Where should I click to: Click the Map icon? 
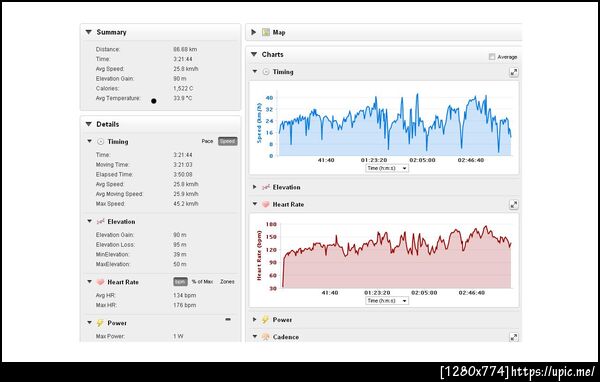point(266,32)
